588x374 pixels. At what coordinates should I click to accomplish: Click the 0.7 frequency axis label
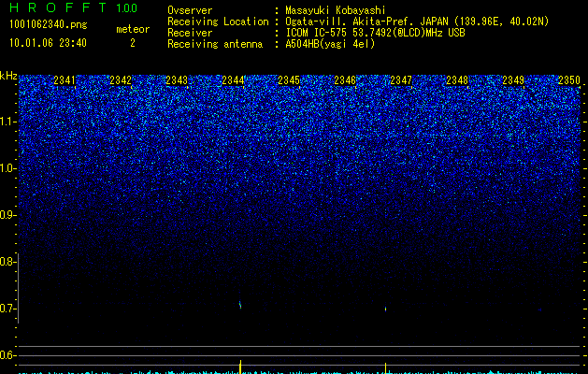coord(7,309)
